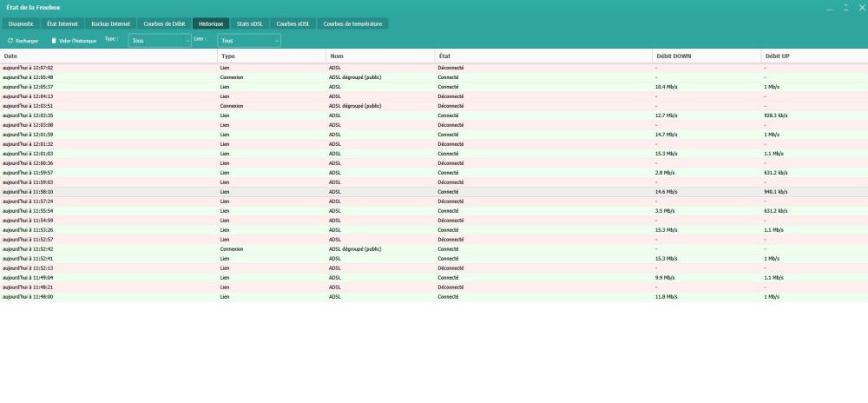Sort by the Débit UP column header
The width and height of the screenshot is (868, 403).
815,56
